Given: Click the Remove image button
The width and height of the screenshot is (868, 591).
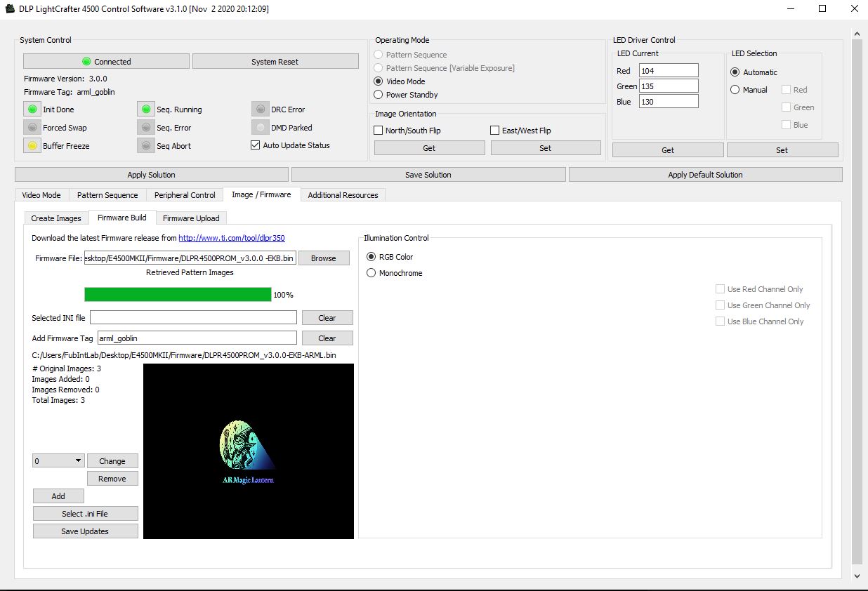Looking at the screenshot, I should click(x=112, y=479).
